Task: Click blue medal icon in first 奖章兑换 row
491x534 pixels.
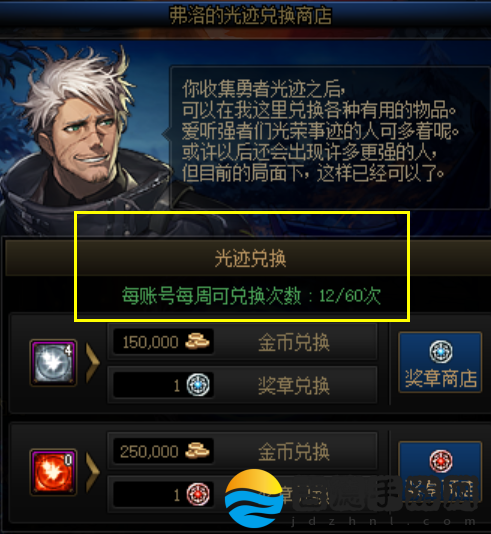Action: (x=198, y=385)
